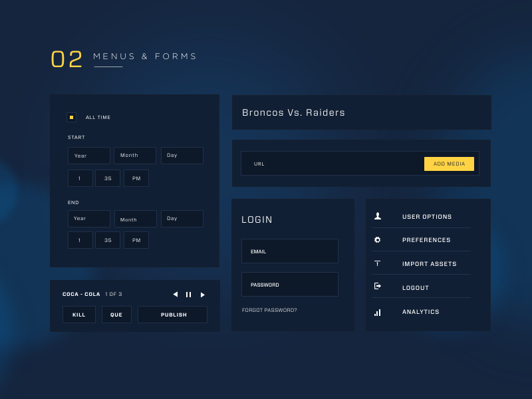Select the Start minutes field
The height and width of the screenshot is (399, 532).
point(108,178)
